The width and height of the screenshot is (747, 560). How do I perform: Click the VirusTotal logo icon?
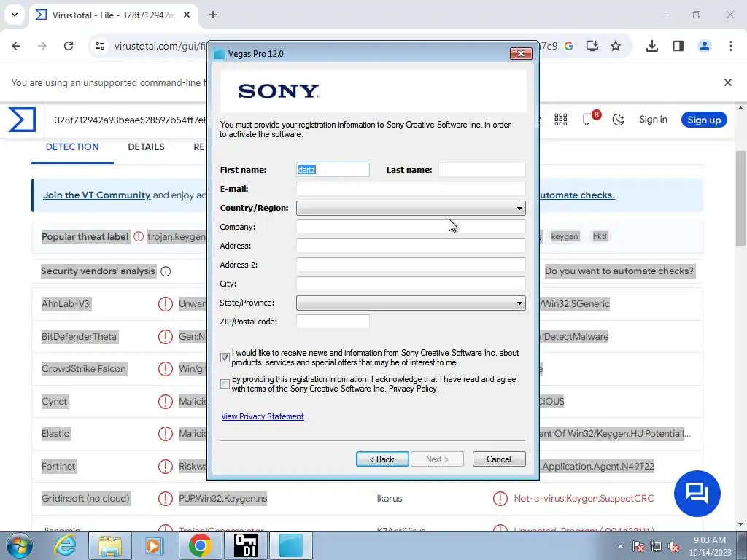(22, 119)
